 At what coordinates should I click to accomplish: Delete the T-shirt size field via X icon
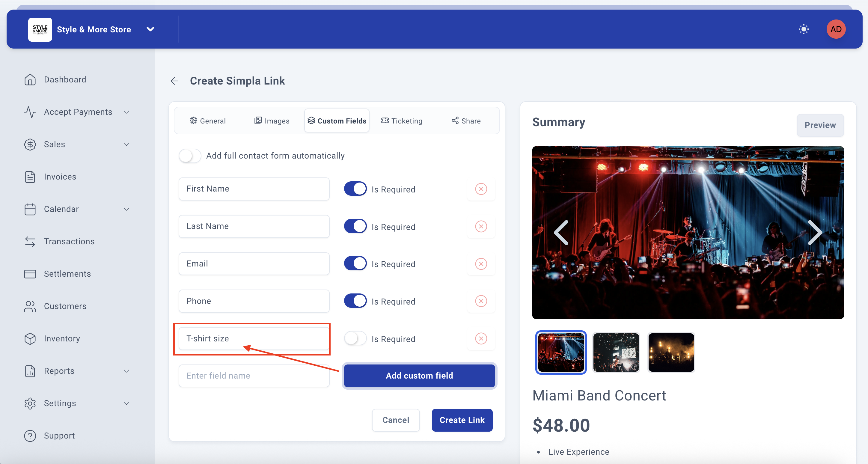tap(481, 339)
